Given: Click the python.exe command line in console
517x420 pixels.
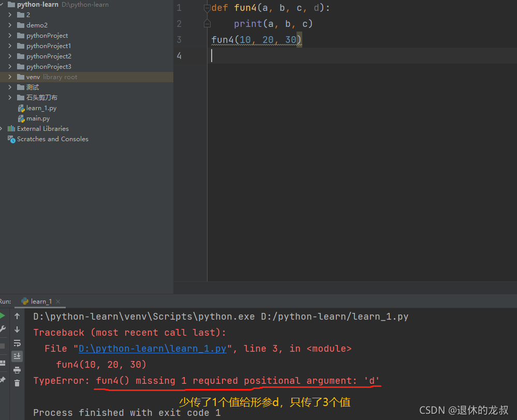Looking at the screenshot, I should [x=221, y=317].
